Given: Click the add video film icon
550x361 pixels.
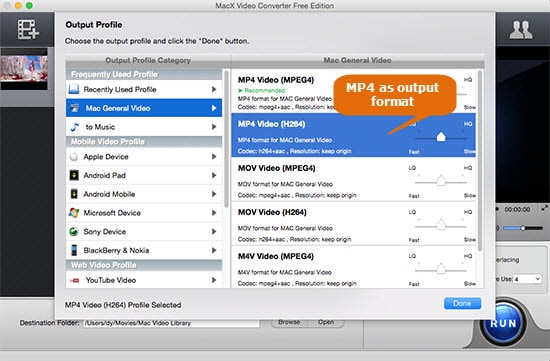Looking at the screenshot, I should point(28,29).
